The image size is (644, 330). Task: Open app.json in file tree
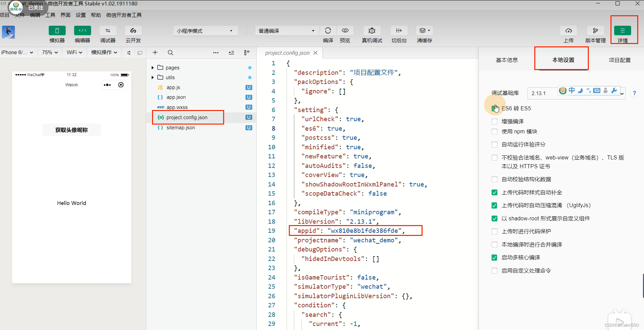176,97
